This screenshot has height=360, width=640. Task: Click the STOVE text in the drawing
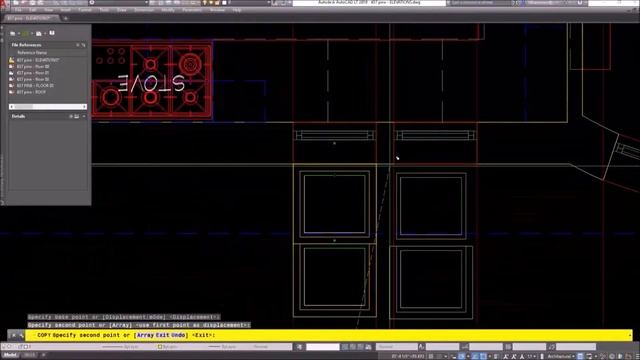(151, 83)
